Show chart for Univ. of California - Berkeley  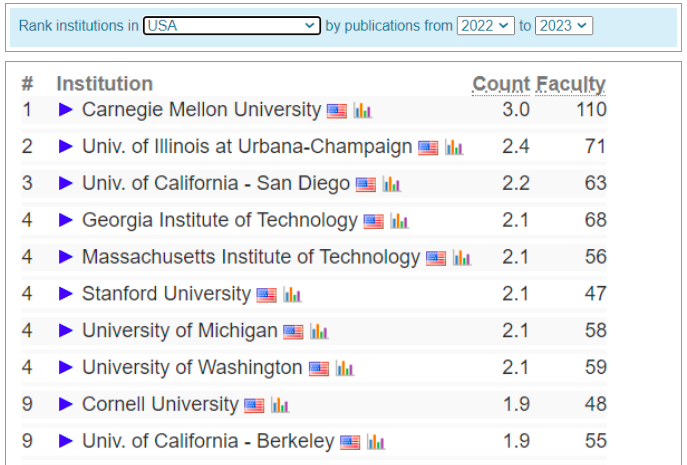[376, 442]
